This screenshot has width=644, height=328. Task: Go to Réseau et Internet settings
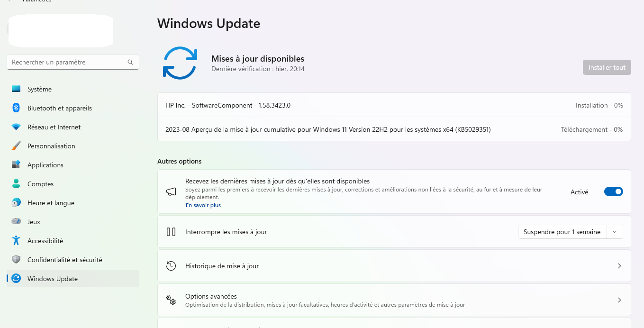(73, 127)
